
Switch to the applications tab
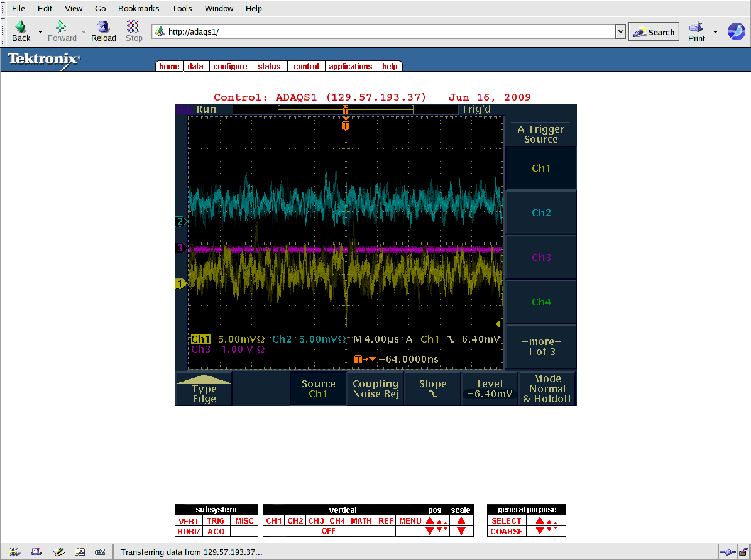(x=351, y=66)
